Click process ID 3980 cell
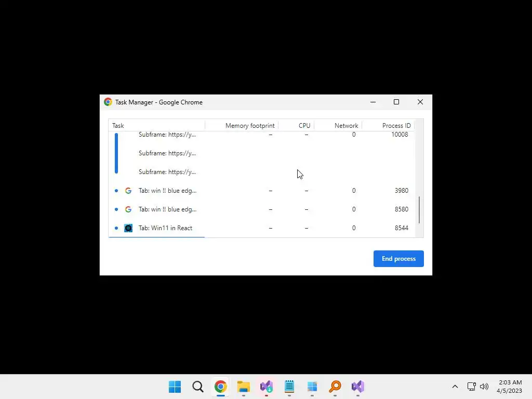Image resolution: width=532 pixels, height=399 pixels. pyautogui.click(x=402, y=191)
